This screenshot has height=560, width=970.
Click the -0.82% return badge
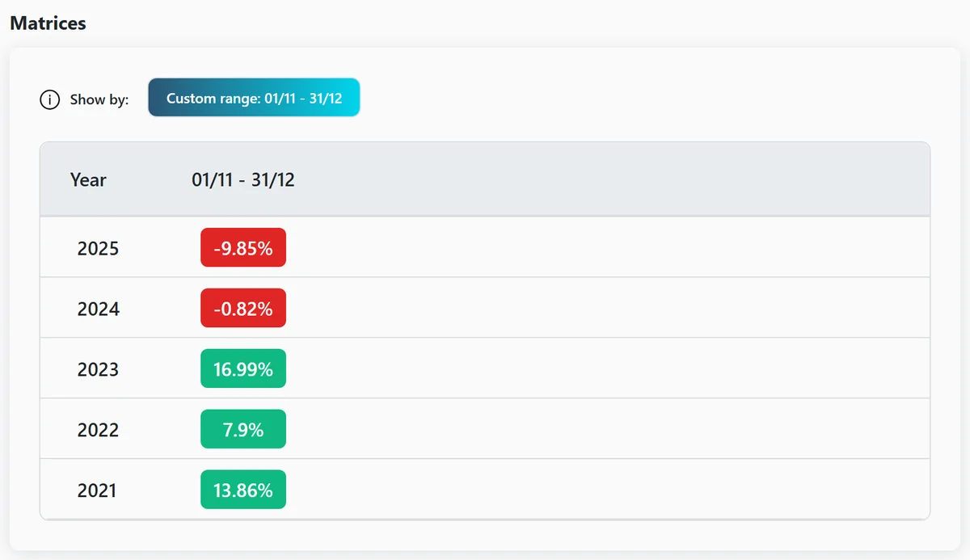coord(243,309)
